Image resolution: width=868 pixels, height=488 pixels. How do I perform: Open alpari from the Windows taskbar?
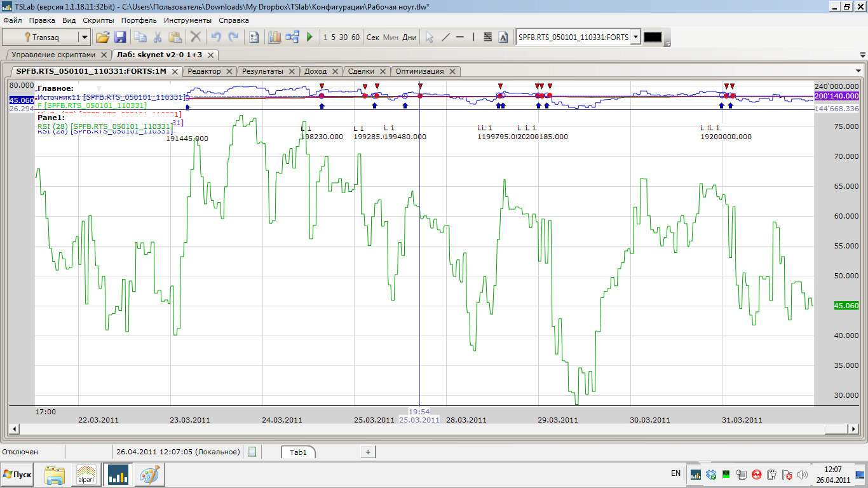(x=86, y=475)
